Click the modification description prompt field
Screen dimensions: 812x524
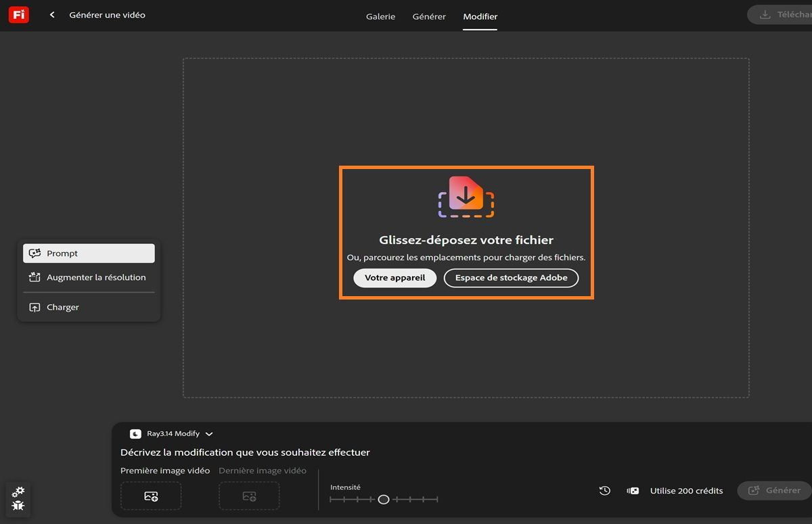pyautogui.click(x=245, y=452)
